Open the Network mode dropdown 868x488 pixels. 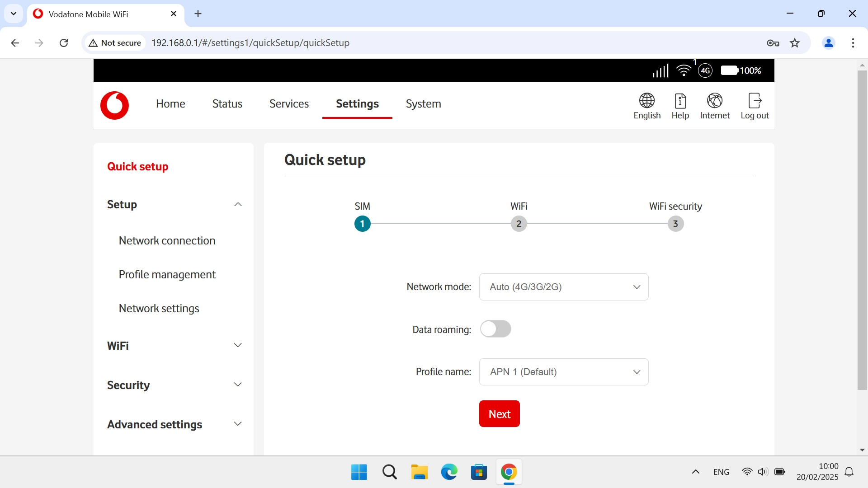point(563,287)
